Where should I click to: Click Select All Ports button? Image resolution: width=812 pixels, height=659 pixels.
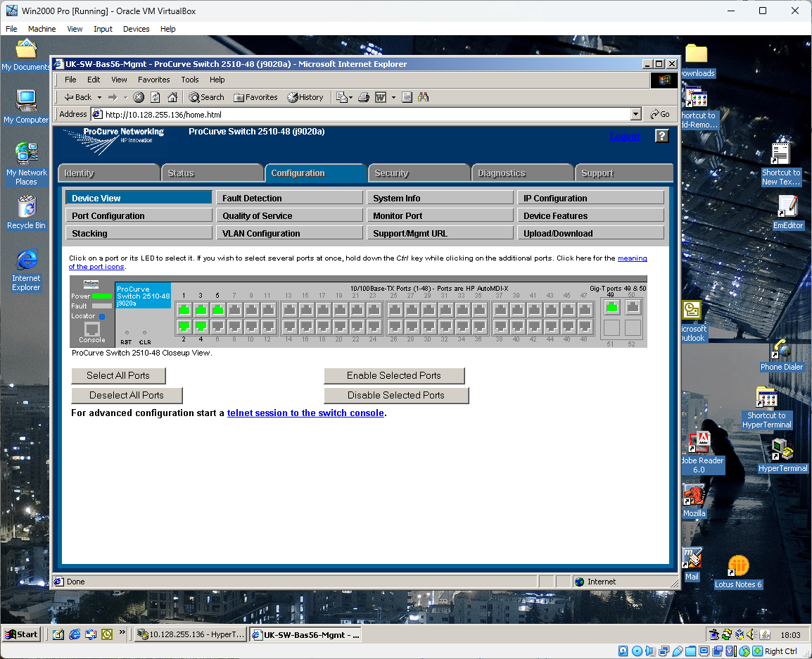pos(119,375)
